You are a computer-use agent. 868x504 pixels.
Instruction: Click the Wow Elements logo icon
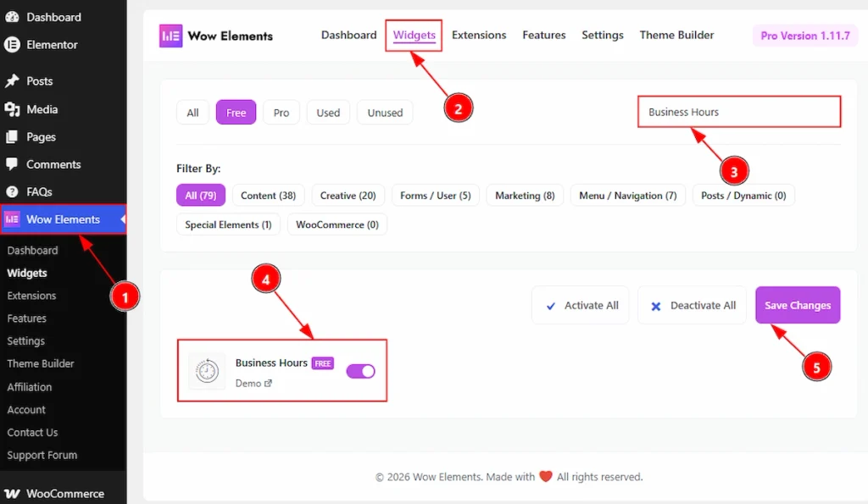170,36
